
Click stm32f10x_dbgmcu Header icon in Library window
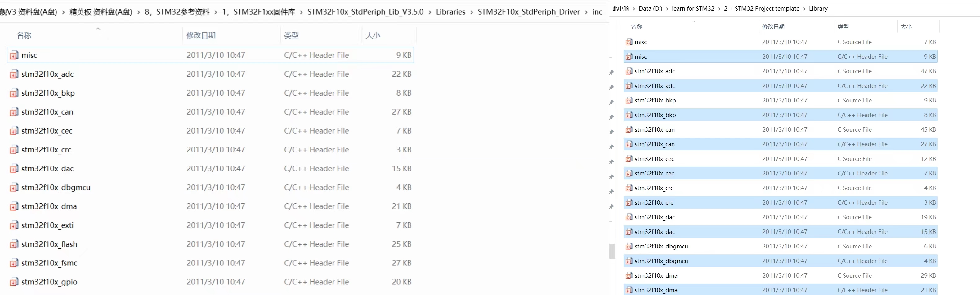point(629,261)
